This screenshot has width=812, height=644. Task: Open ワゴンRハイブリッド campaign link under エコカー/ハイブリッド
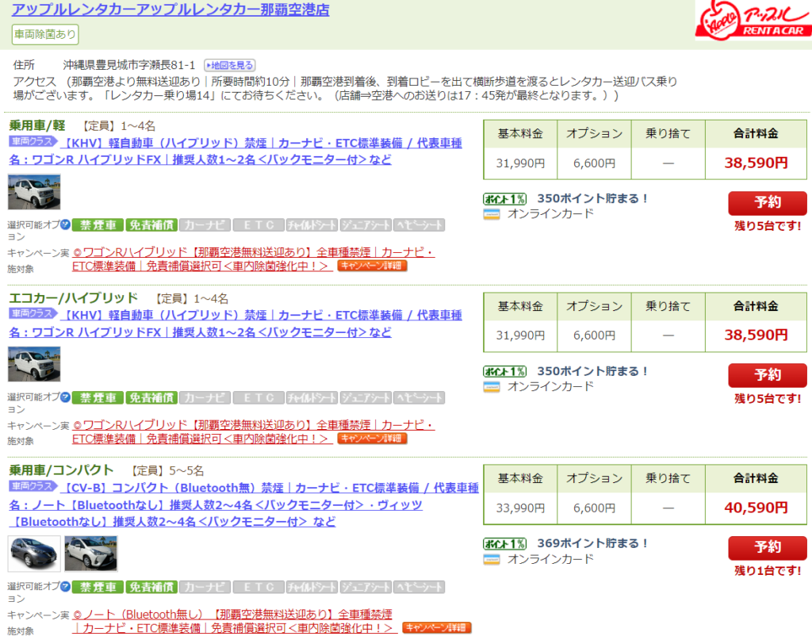[254, 431]
